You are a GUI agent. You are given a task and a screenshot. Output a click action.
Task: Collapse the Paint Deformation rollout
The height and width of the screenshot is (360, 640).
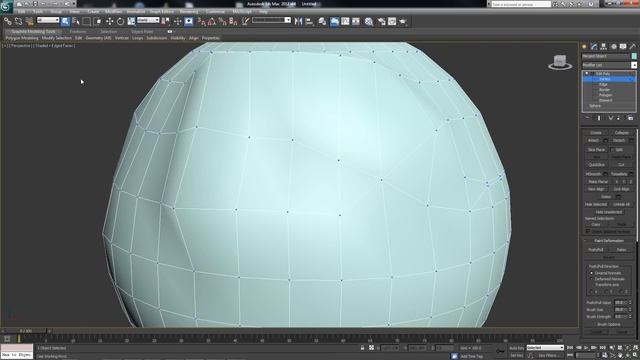pyautogui.click(x=585, y=241)
